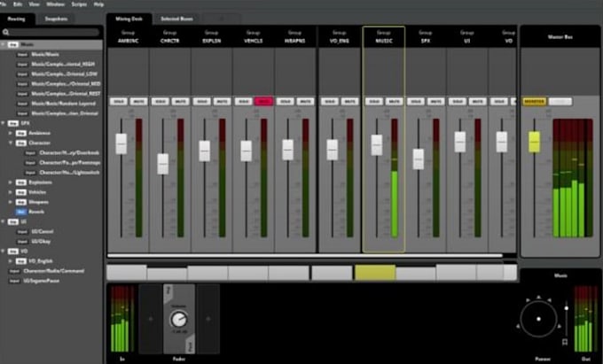
Task: Mute the VO_ENG group
Action: [349, 102]
